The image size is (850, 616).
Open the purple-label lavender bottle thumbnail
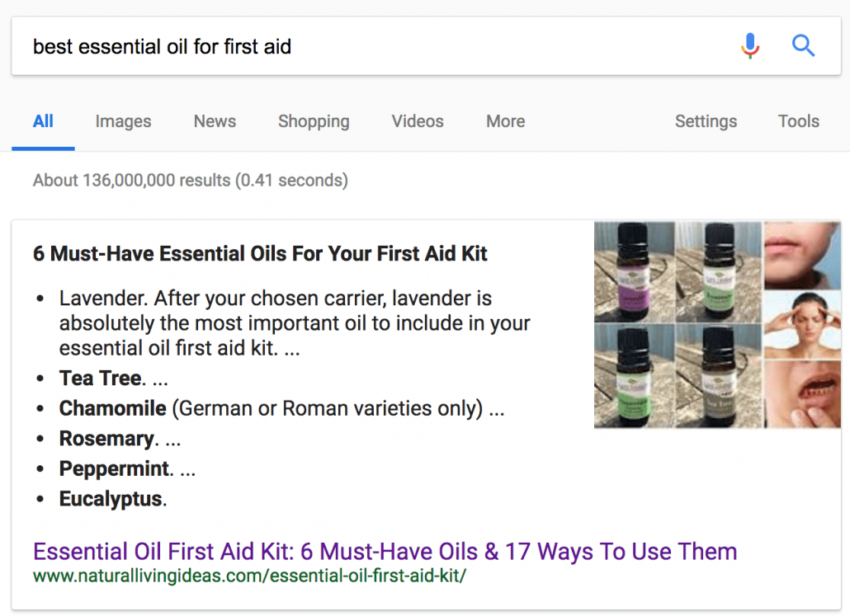coord(635,272)
